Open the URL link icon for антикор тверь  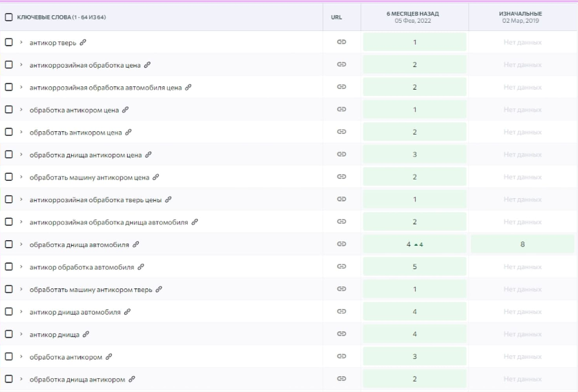click(x=341, y=42)
